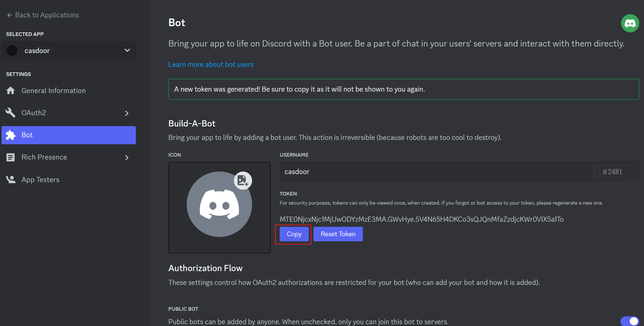
Task: Open General Information settings page
Action: pyautogui.click(x=53, y=90)
